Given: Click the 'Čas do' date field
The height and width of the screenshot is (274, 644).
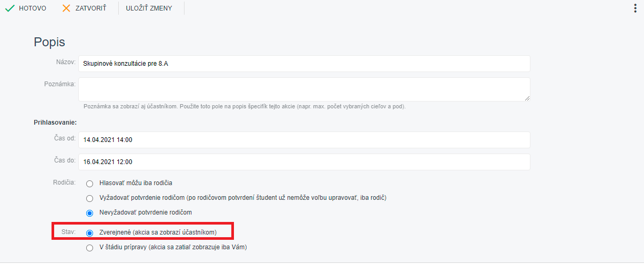Looking at the screenshot, I should [x=304, y=162].
